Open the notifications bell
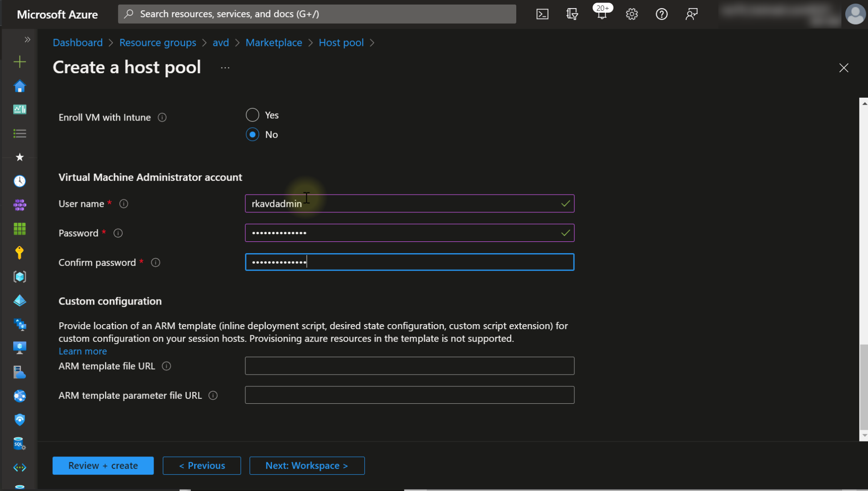 602,14
